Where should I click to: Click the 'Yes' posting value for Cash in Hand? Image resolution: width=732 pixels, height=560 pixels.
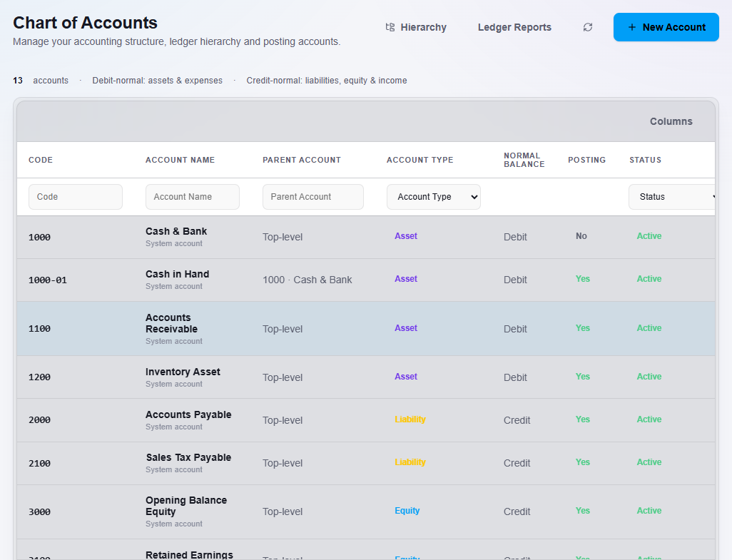pos(583,279)
